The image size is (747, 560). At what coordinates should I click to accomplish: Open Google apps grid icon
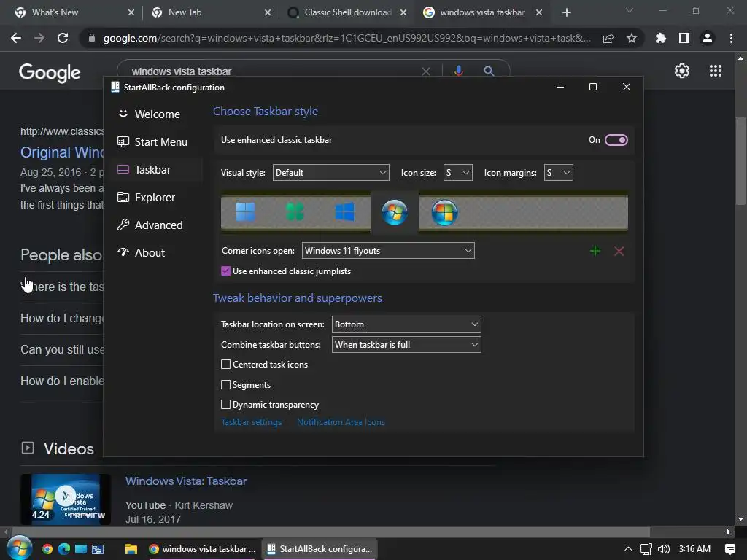[716, 71]
